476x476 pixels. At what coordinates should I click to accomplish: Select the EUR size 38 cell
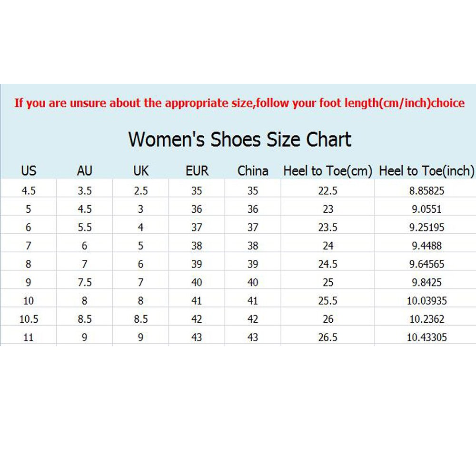(x=197, y=246)
